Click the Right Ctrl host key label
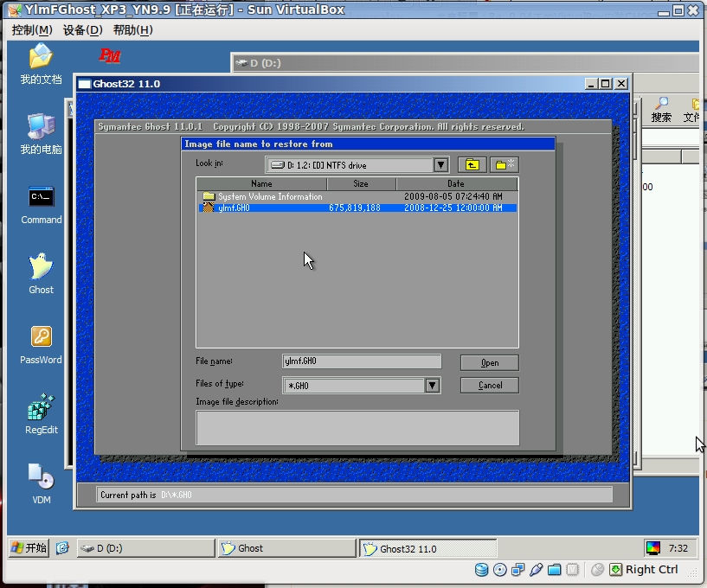Image resolution: width=707 pixels, height=588 pixels. (652, 570)
